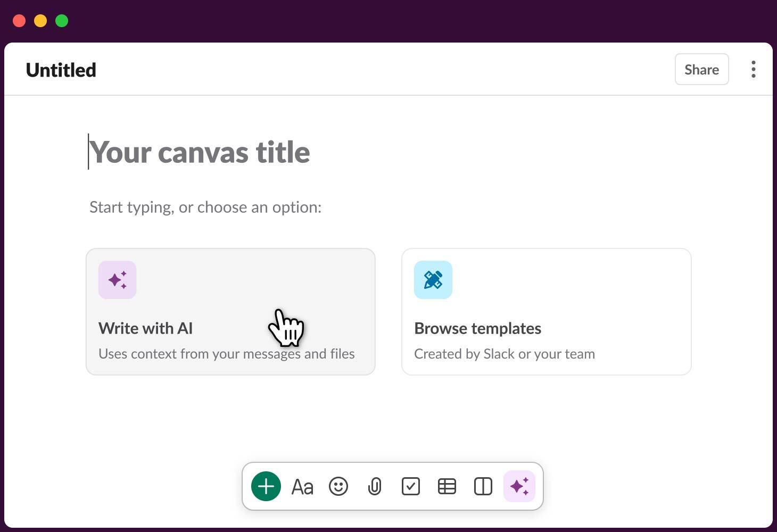Click the green plus insert icon
Image resolution: width=777 pixels, height=532 pixels.
coord(266,486)
